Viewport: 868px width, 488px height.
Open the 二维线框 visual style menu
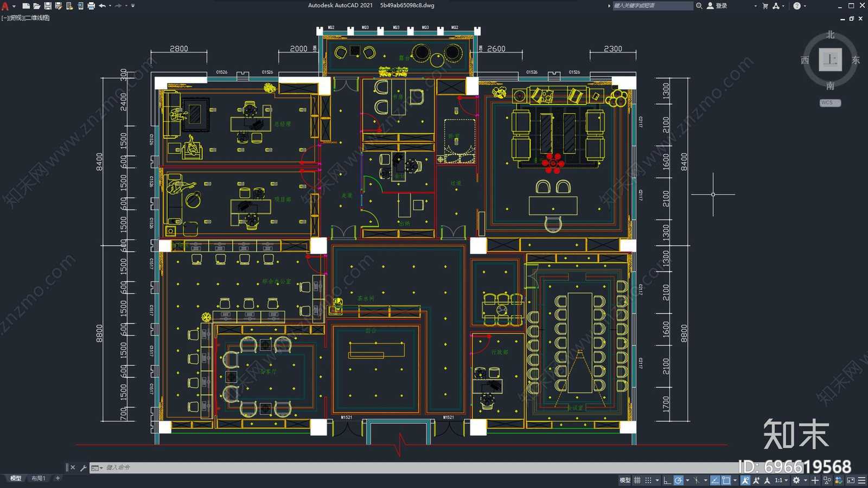pos(37,18)
